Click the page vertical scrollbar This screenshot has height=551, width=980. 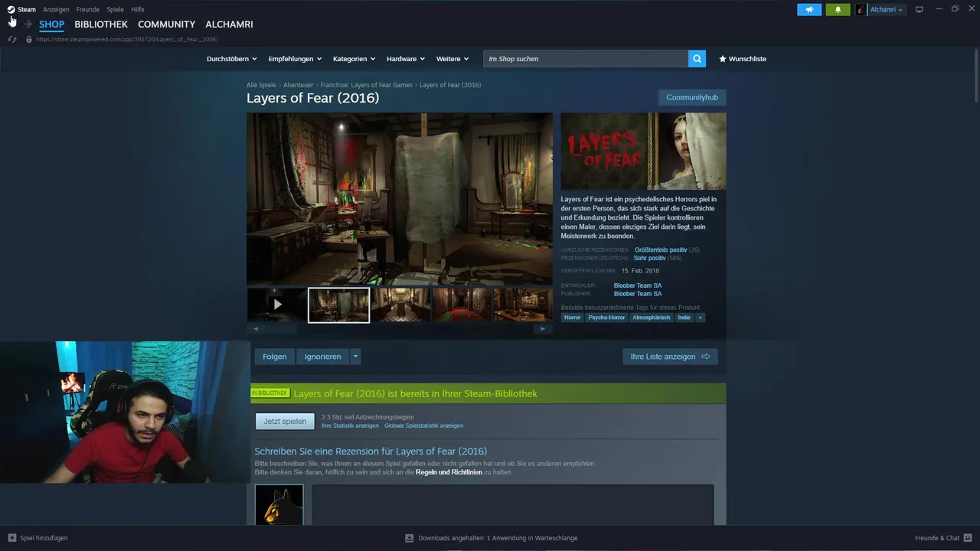pos(976,77)
